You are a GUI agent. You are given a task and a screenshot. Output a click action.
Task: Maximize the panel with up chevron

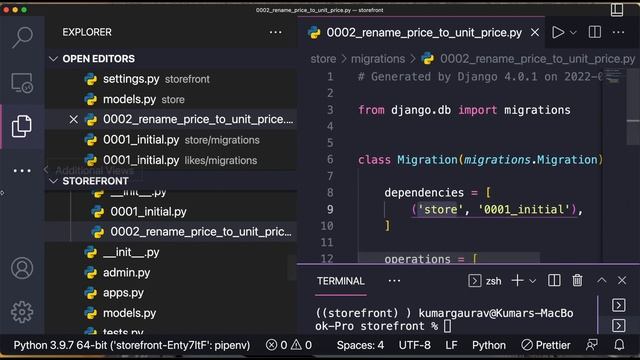click(x=602, y=280)
